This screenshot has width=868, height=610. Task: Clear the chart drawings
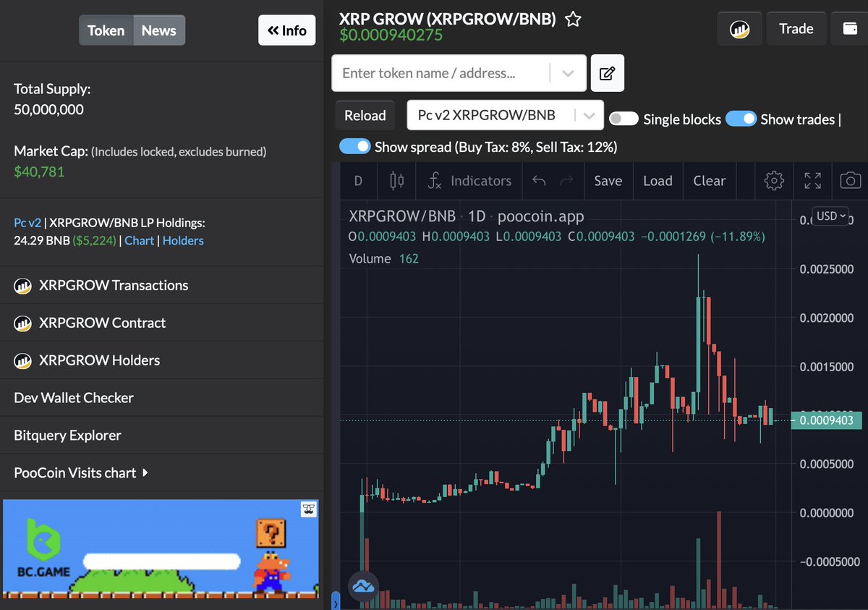tap(709, 181)
